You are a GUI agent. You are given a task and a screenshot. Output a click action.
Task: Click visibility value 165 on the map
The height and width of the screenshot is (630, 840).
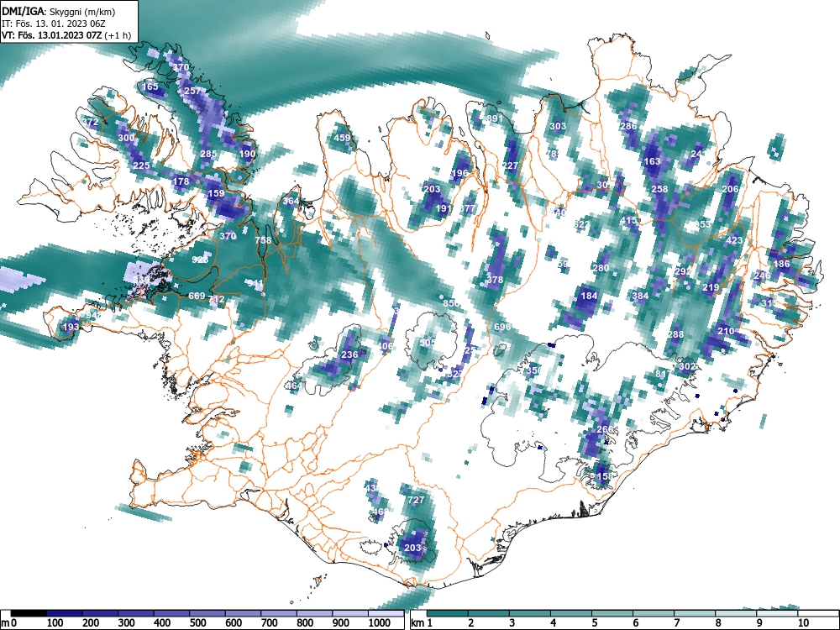150,87
